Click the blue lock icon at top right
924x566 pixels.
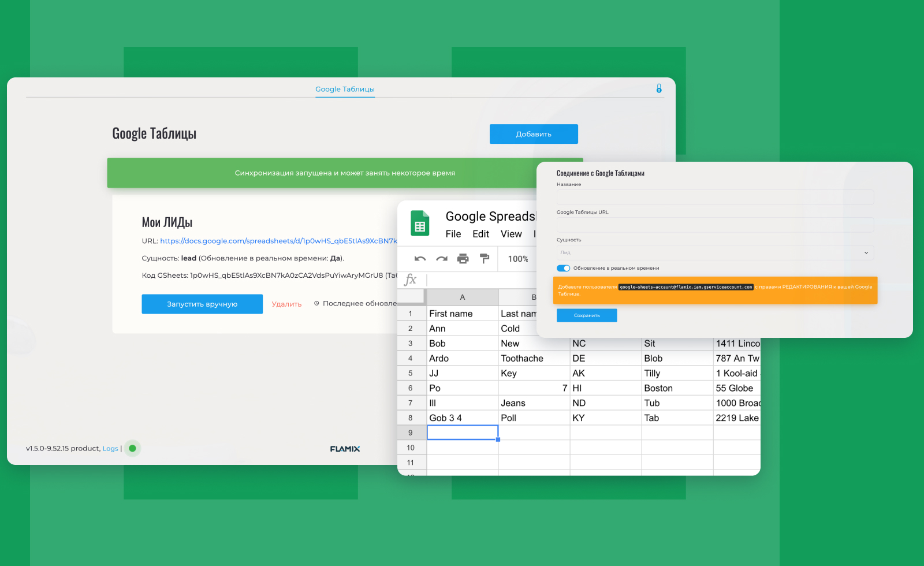pos(660,88)
